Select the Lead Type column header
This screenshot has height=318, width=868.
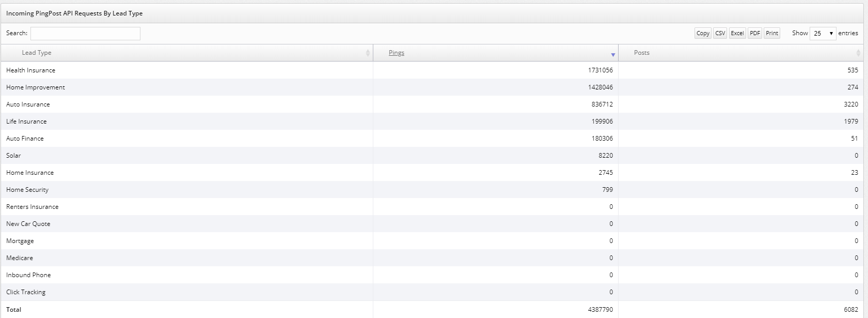click(x=37, y=53)
